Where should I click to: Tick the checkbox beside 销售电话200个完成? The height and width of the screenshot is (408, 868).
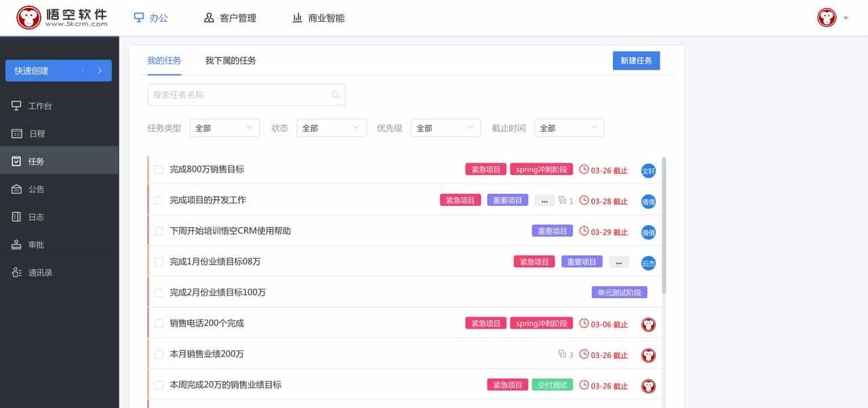pyautogui.click(x=160, y=323)
